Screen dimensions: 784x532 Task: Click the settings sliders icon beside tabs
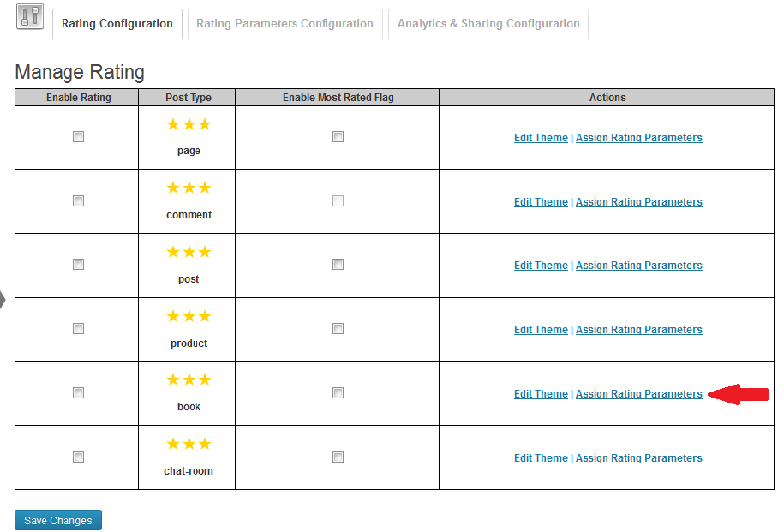point(30,16)
